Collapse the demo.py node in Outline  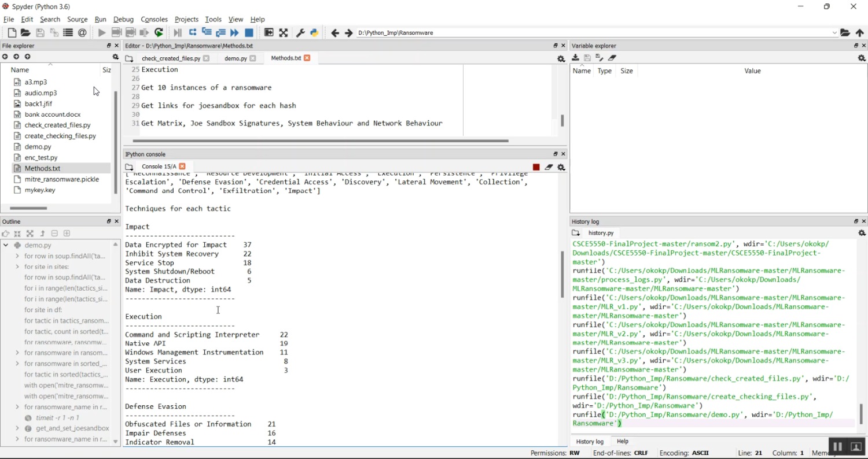(x=6, y=245)
